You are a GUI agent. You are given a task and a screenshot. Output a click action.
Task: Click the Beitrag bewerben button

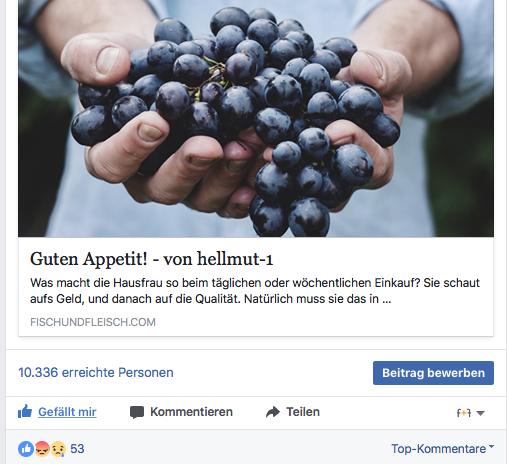pyautogui.click(x=433, y=373)
